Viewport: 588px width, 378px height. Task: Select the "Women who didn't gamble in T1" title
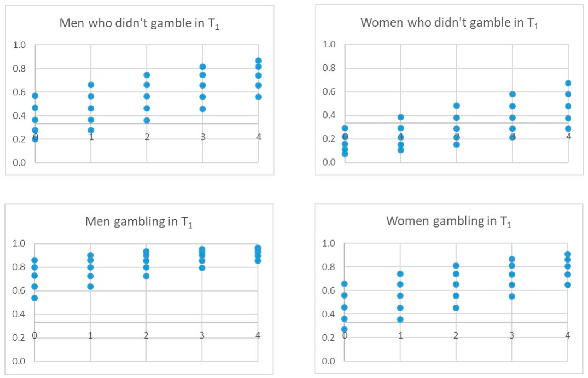(x=449, y=23)
